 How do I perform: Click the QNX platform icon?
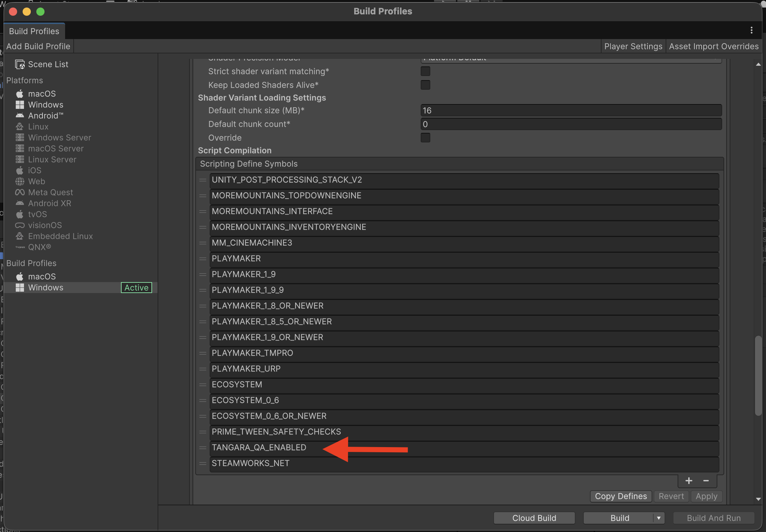click(x=20, y=247)
